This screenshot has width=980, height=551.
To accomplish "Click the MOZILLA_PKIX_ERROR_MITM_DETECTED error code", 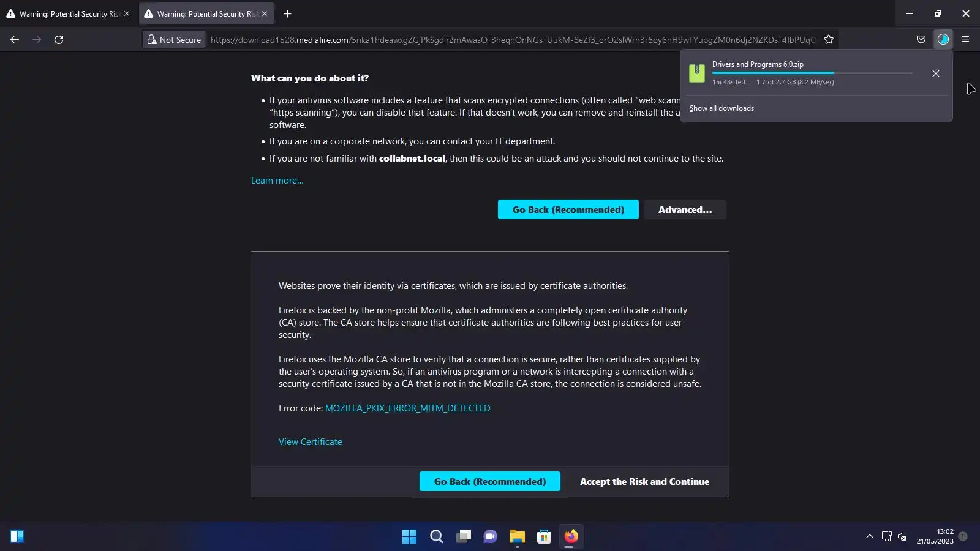I will [x=407, y=408].
